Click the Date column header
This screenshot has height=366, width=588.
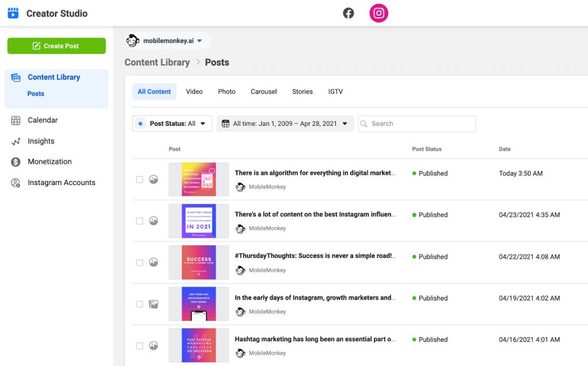505,149
